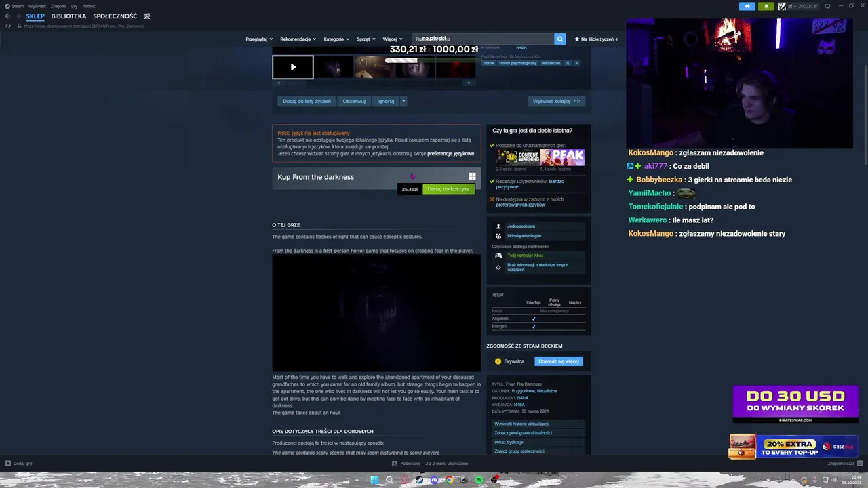The height and width of the screenshot is (488, 868).
Task: Open the Wyświetl menu
Action: click(x=37, y=6)
